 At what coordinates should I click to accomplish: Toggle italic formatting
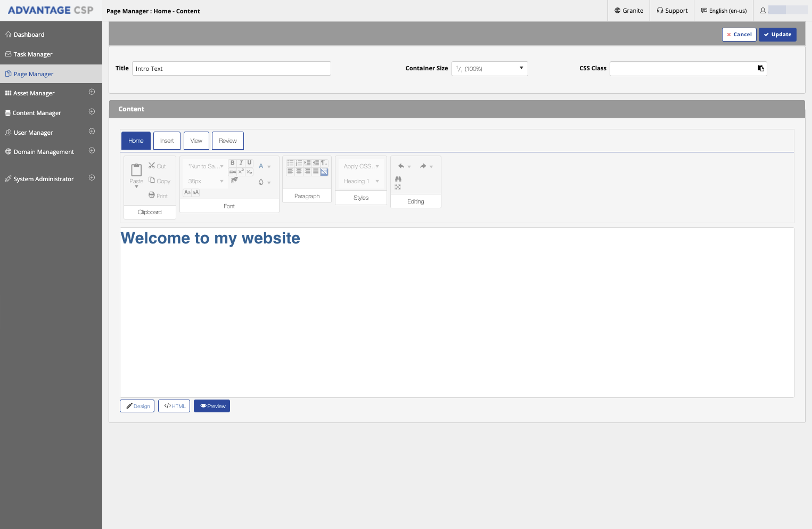(x=241, y=163)
